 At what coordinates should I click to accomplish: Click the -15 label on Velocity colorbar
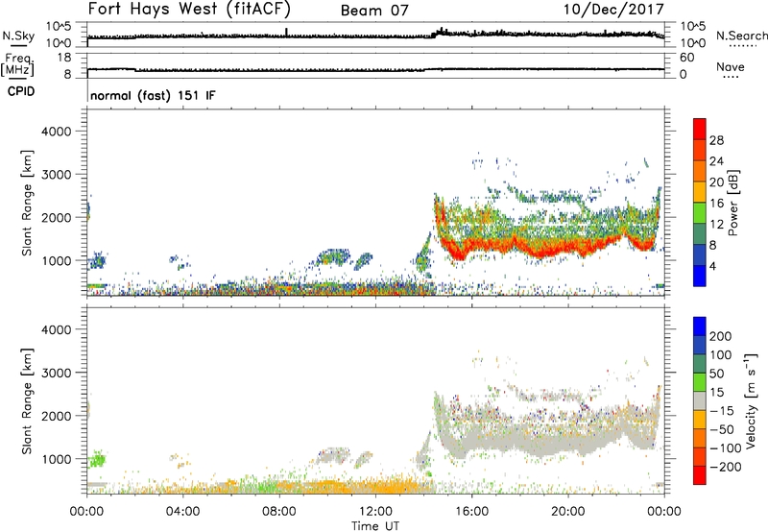[x=721, y=411]
